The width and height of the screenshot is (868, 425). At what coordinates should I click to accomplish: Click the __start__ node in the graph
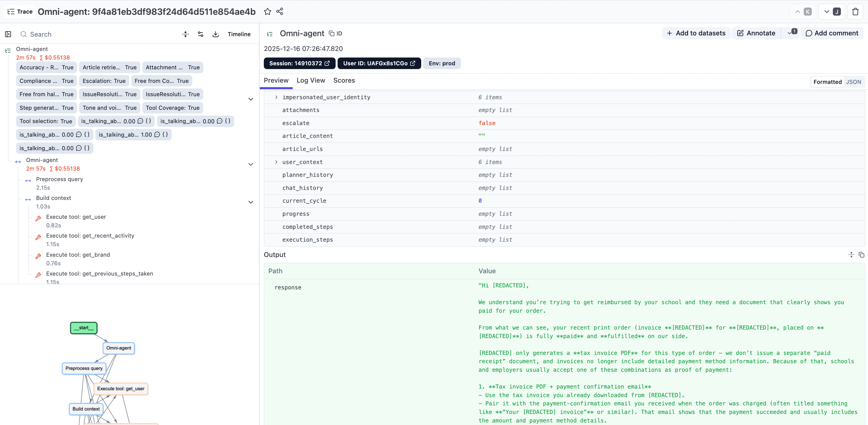84,328
